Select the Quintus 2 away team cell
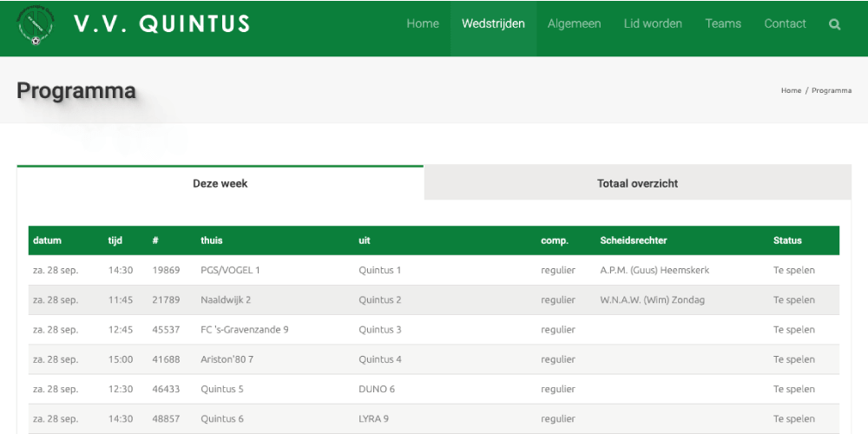Screen dimensions: 868x434 [380, 300]
